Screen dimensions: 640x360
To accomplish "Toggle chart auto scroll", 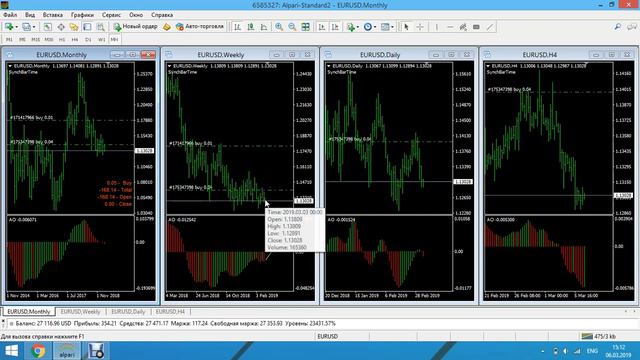I will (322, 27).
